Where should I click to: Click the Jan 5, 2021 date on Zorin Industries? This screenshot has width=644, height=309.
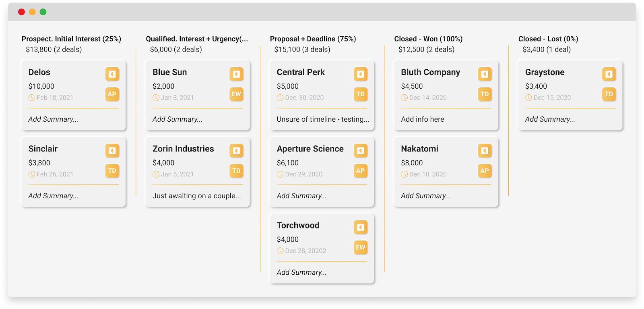(178, 174)
